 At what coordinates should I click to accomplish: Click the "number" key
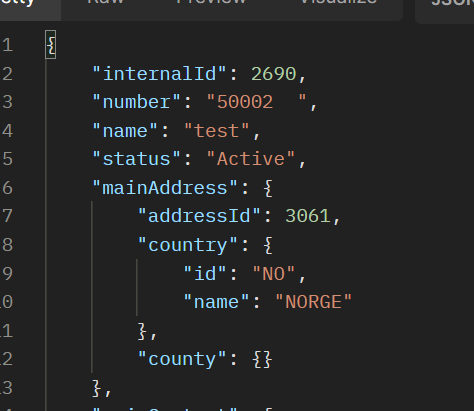137,102
